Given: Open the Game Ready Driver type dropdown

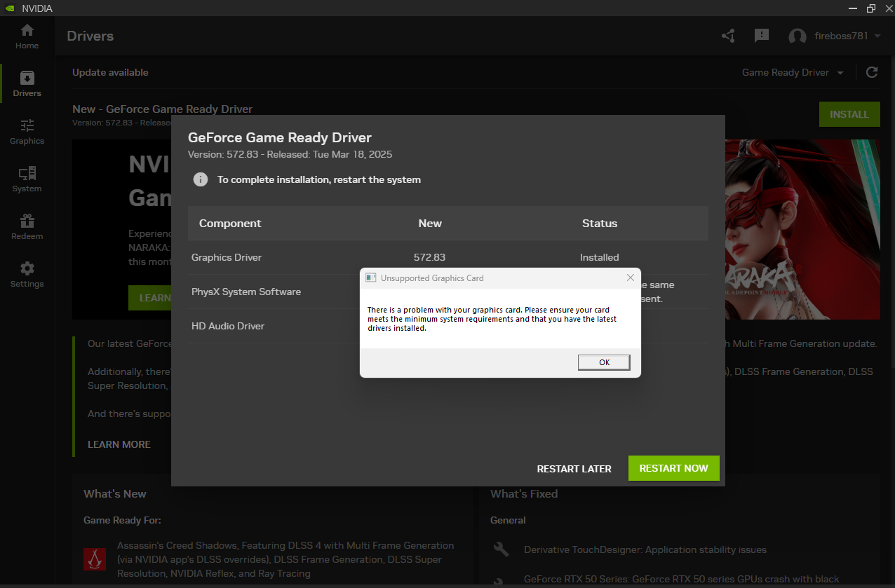Looking at the screenshot, I should point(793,72).
